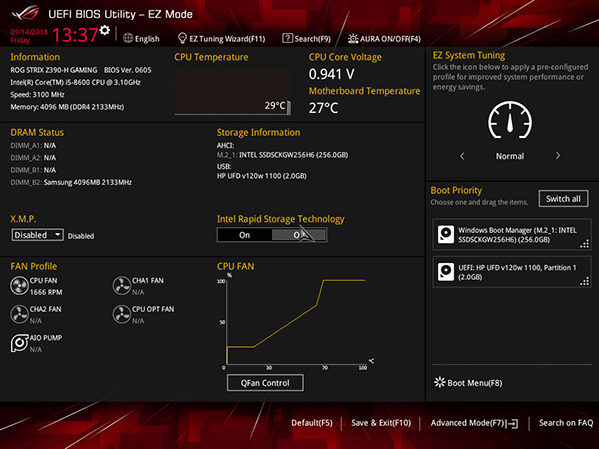Select Windows Boot Manager boot entry
The image size is (599, 449).
click(x=512, y=235)
